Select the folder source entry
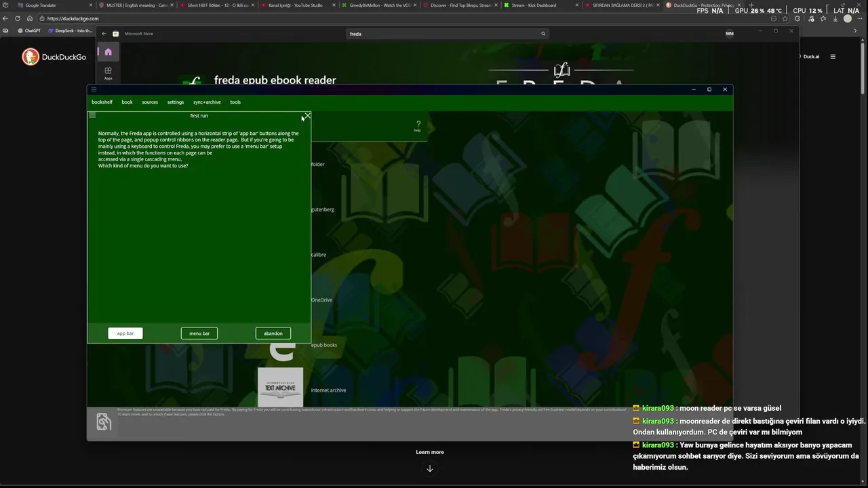Screen dimensions: 868x488 [317, 164]
